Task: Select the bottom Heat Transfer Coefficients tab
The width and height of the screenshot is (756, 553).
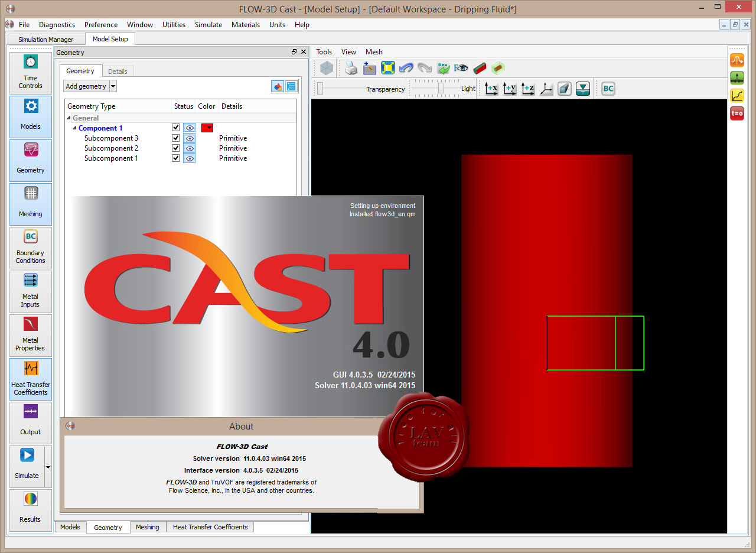Action: pos(210,527)
